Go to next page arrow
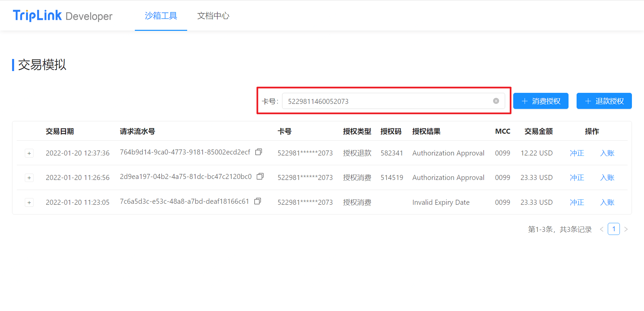 pos(626,229)
